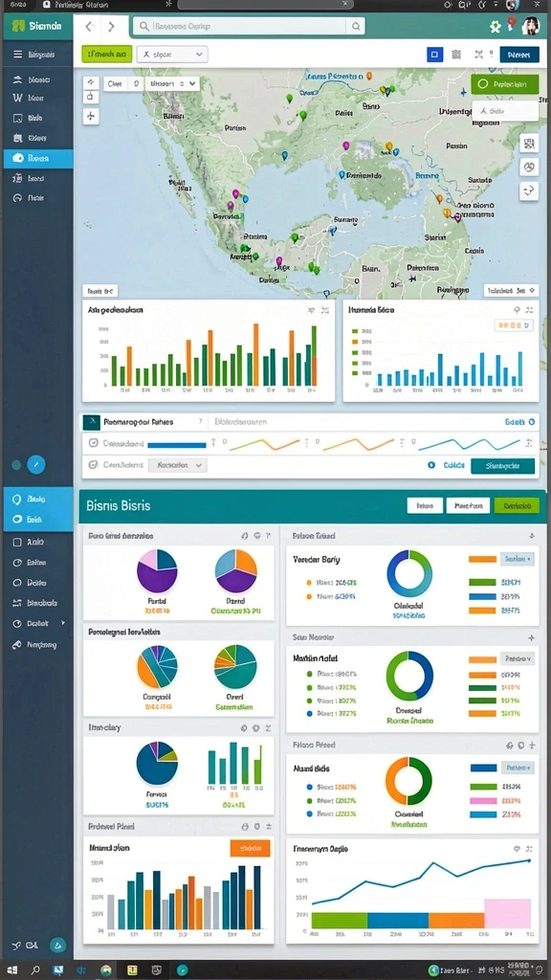The height and width of the screenshot is (980, 551).
Task: Open the green gear settings icon in header
Action: click(496, 26)
